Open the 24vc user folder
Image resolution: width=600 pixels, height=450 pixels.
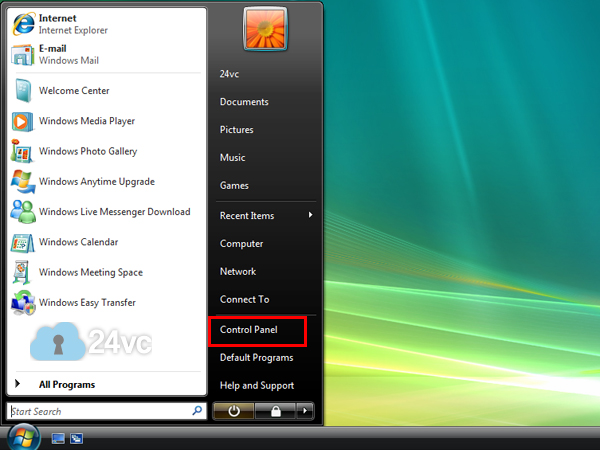[229, 74]
